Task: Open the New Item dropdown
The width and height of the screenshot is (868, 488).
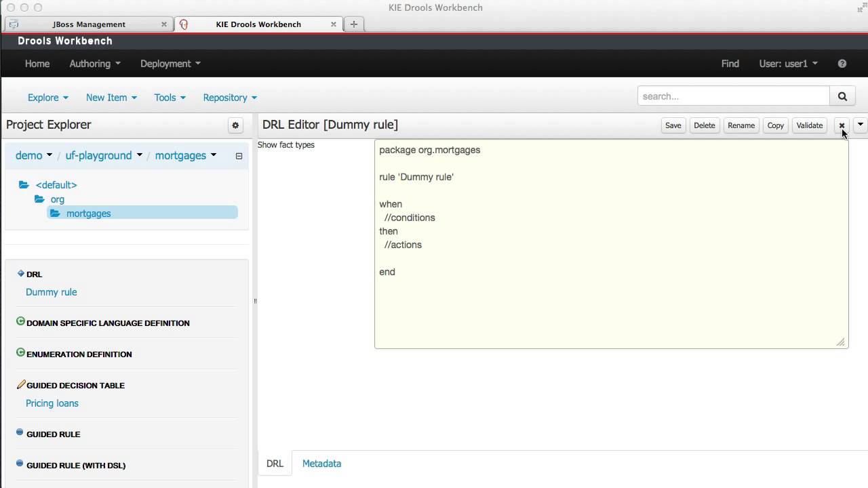Action: pyautogui.click(x=111, y=98)
